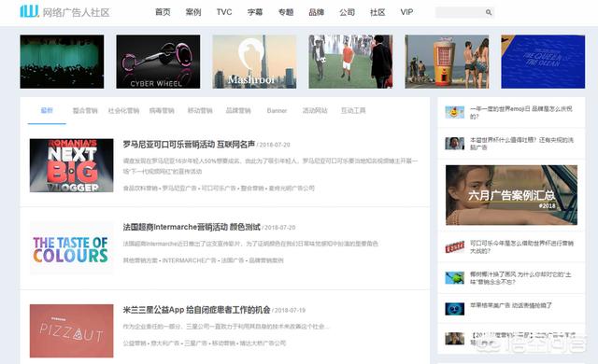Open article 米兰三星公益App 给自闭症患者工作的机会
598x364 pixels.
pos(196,310)
